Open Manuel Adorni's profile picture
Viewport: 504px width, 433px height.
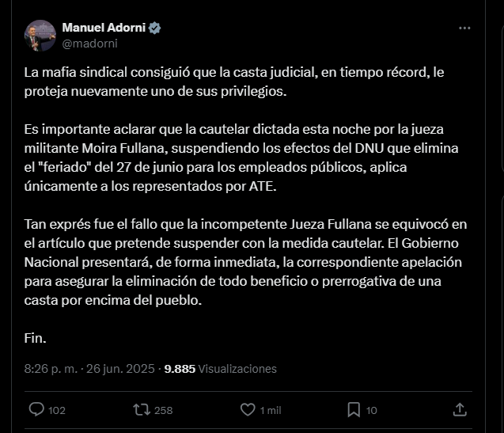point(40,36)
